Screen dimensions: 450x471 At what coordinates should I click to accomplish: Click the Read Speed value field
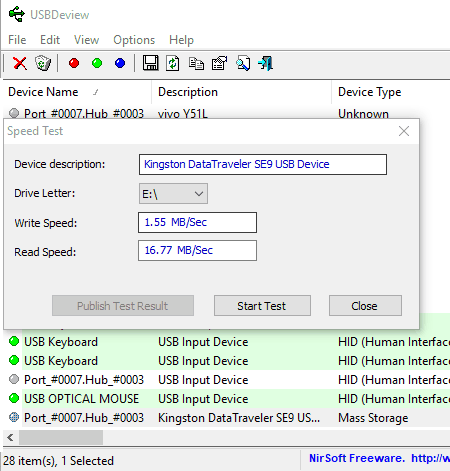[x=197, y=250]
